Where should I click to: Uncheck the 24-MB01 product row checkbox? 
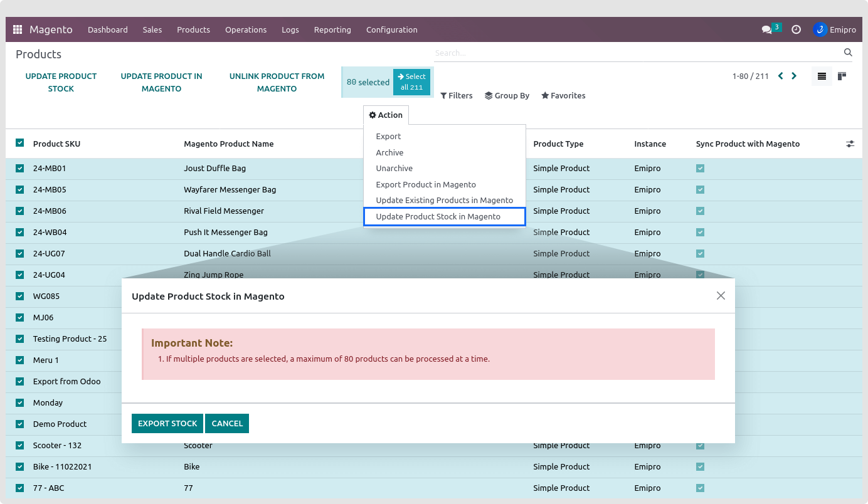point(19,168)
